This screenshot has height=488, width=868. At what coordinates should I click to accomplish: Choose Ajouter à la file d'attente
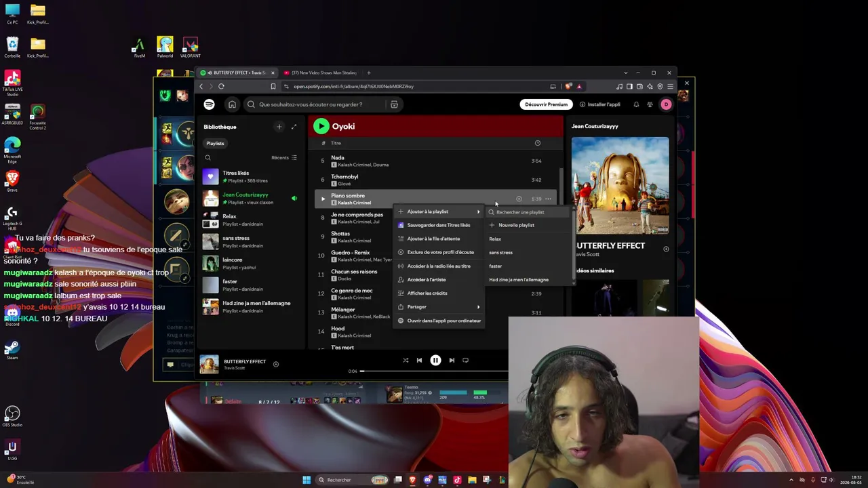click(x=439, y=239)
